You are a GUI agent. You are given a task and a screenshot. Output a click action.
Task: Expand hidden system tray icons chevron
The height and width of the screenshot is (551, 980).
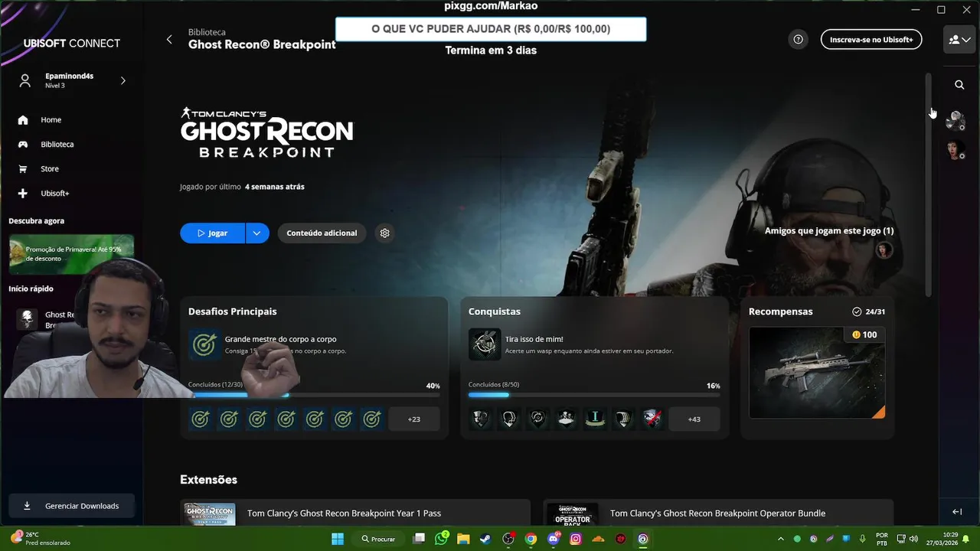pos(781,539)
